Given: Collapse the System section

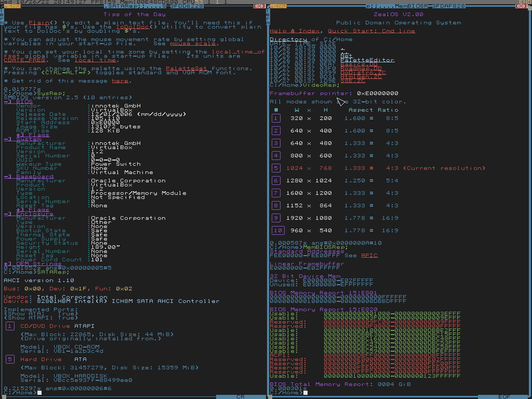Looking at the screenshot, I should point(22,139).
